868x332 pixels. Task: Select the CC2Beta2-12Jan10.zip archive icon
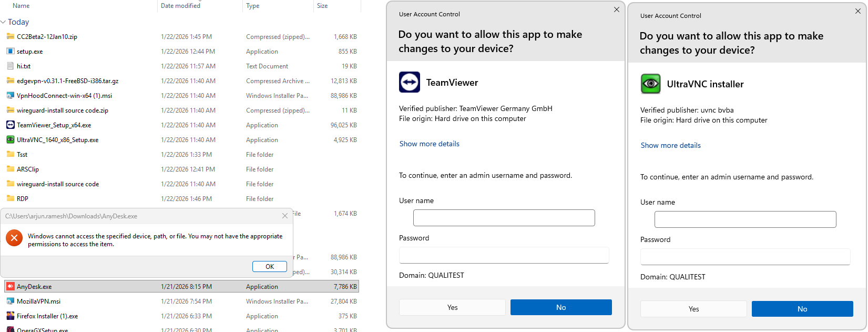(10, 37)
